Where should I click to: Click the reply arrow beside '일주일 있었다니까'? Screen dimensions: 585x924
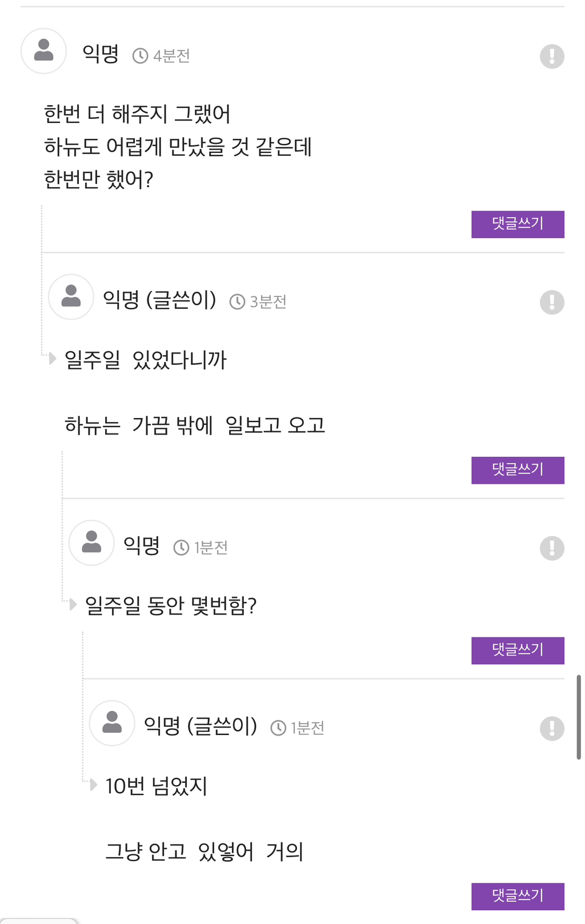[53, 359]
